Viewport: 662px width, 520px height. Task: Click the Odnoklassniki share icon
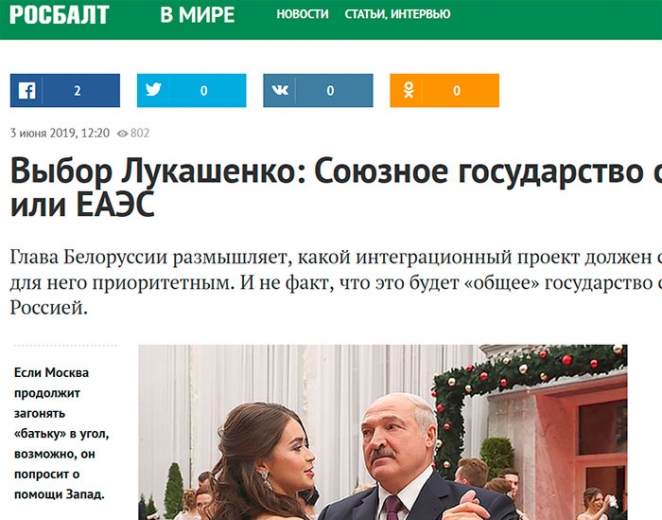click(x=408, y=90)
